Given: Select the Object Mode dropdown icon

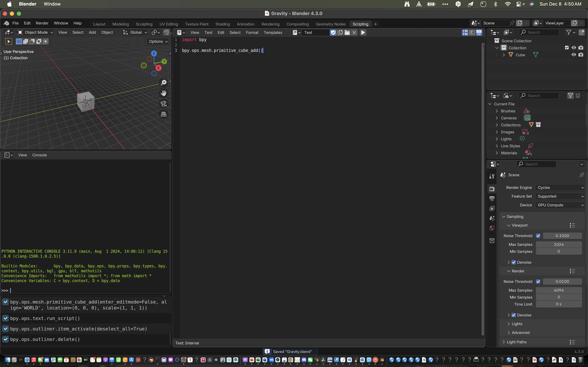Looking at the screenshot, I should pyautogui.click(x=51, y=32).
